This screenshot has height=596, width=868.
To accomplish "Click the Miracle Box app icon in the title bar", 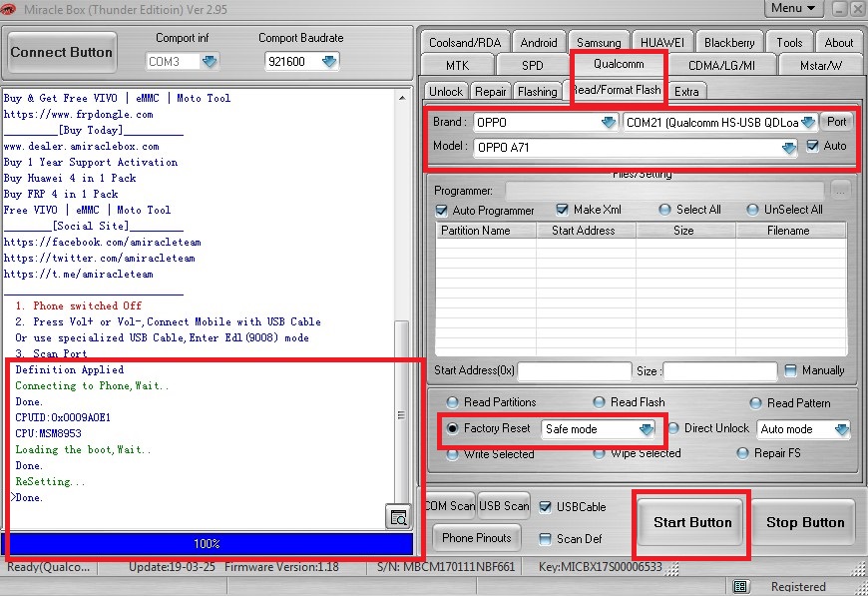I will click(x=8, y=9).
